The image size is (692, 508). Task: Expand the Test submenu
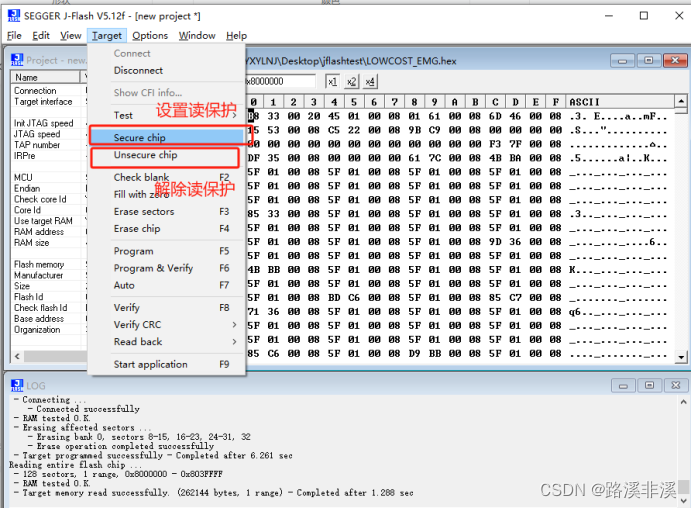tap(166, 116)
